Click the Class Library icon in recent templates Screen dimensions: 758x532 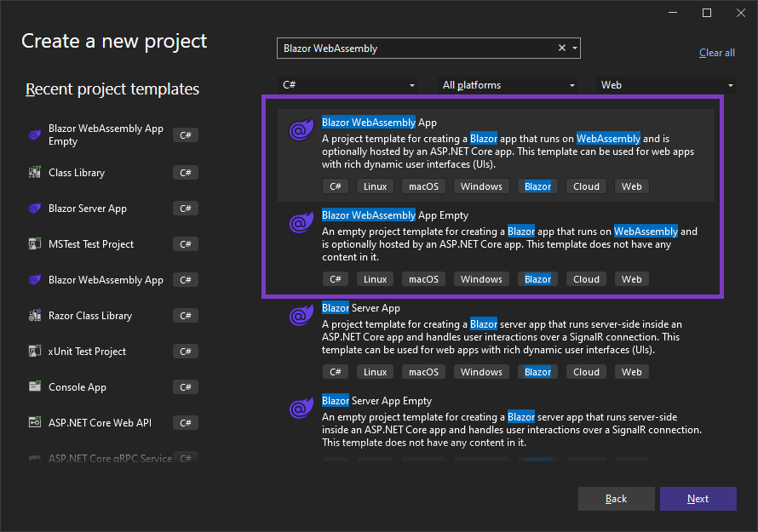(35, 173)
